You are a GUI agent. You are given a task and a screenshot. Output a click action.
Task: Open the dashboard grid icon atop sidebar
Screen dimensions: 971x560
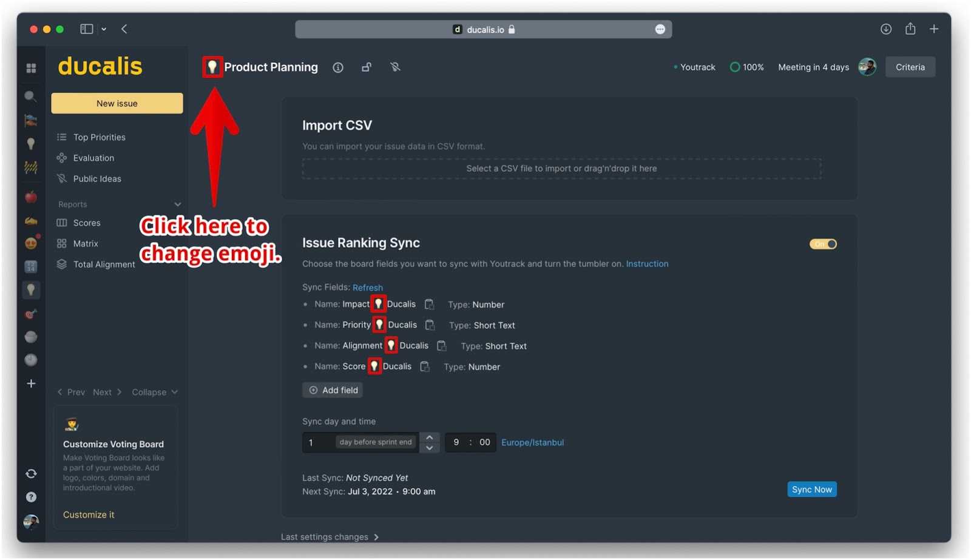[x=31, y=68]
